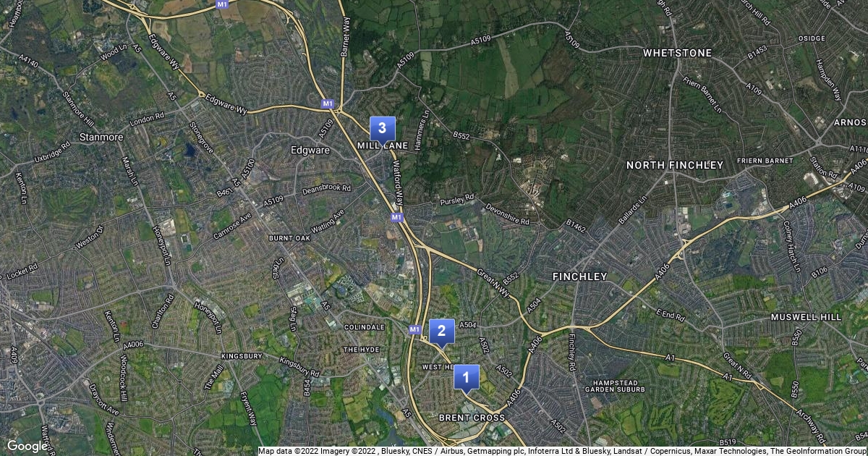Select the Stanmore place label
The image size is (868, 456).
point(101,136)
